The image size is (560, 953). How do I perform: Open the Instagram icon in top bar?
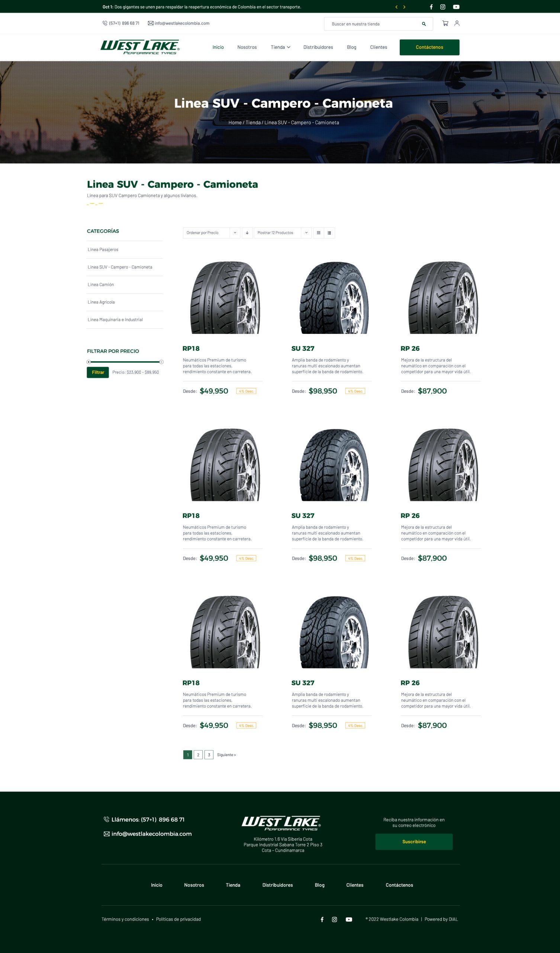pos(443,7)
